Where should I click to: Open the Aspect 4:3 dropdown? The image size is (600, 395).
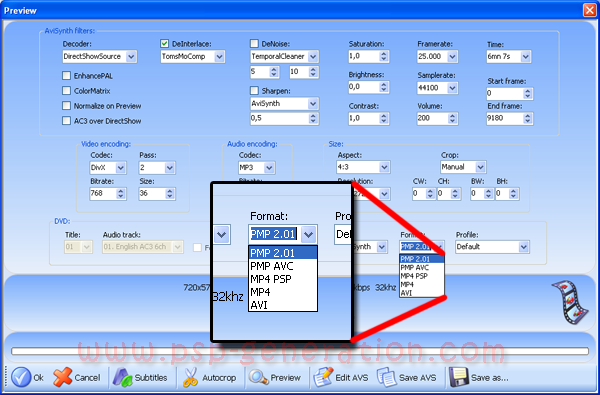(384, 167)
